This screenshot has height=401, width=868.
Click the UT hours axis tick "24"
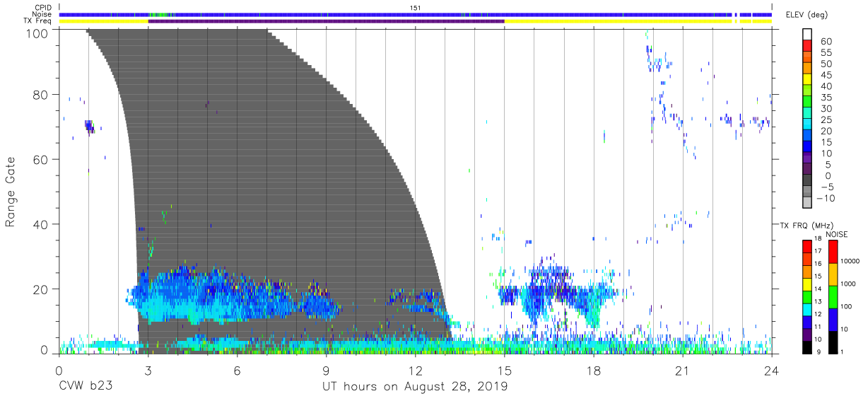(772, 372)
